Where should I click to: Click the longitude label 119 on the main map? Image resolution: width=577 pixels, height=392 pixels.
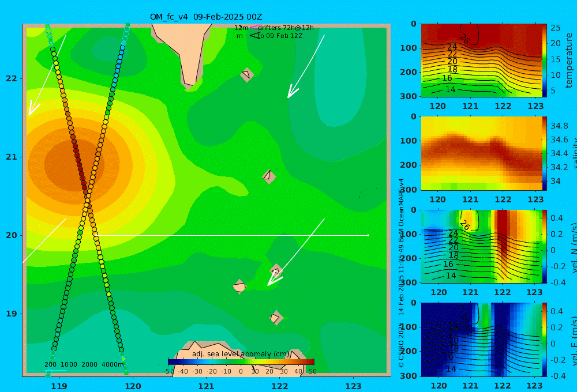coord(59,386)
